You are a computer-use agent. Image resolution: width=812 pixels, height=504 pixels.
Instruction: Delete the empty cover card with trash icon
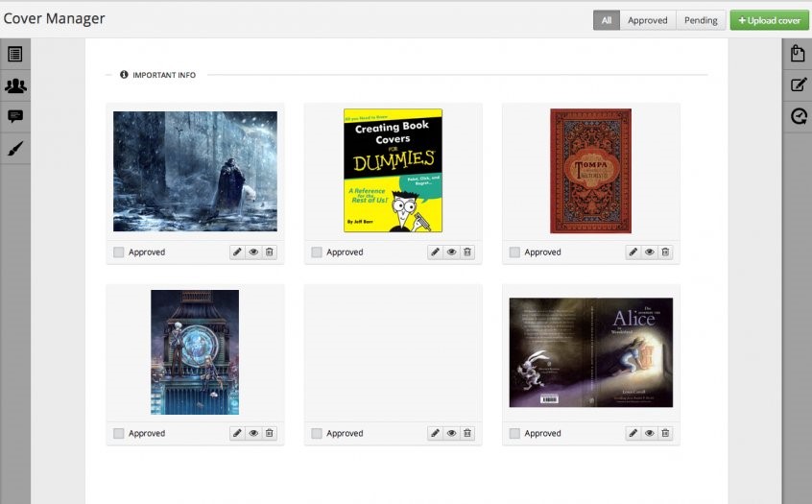(x=467, y=433)
